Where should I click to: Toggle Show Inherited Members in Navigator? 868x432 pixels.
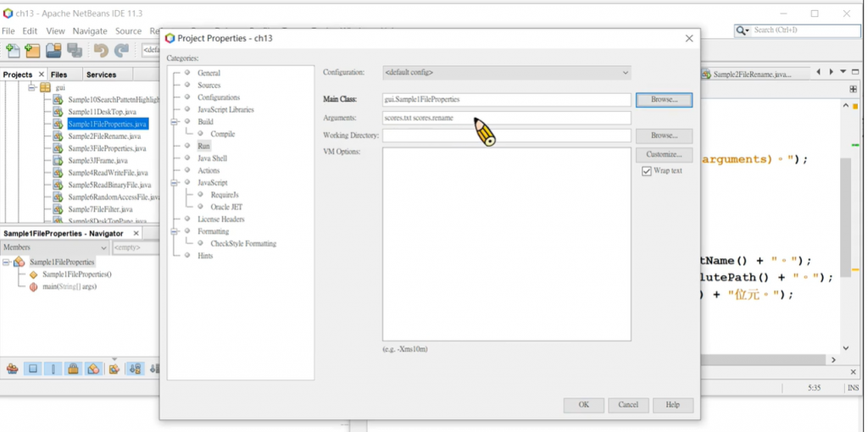click(12, 368)
